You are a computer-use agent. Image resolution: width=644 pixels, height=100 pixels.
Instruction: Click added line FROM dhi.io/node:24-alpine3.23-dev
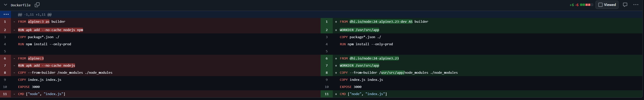[x=384, y=22]
